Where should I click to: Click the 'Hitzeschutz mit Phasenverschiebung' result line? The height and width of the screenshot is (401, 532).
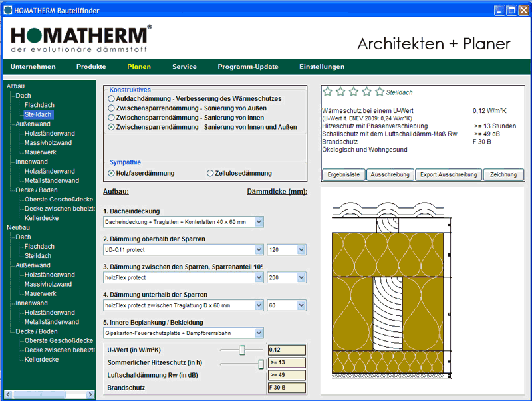click(375, 126)
